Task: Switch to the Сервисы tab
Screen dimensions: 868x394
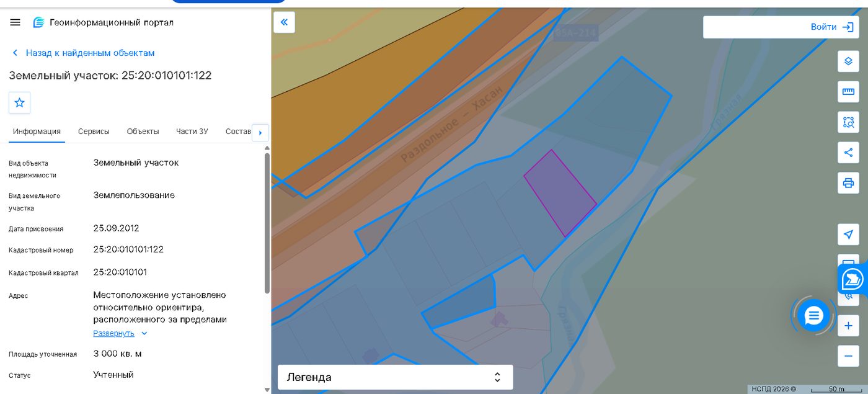Action: [94, 132]
